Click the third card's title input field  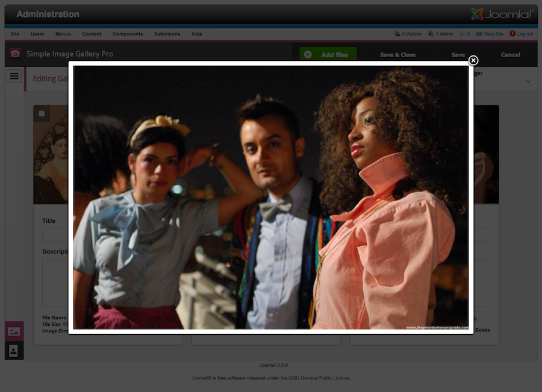coord(482,235)
